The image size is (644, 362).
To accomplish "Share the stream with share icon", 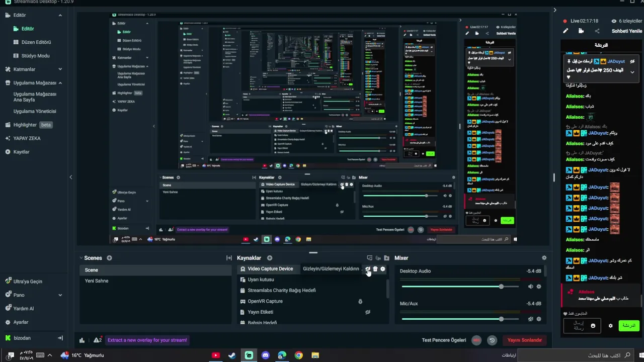I will [597, 31].
